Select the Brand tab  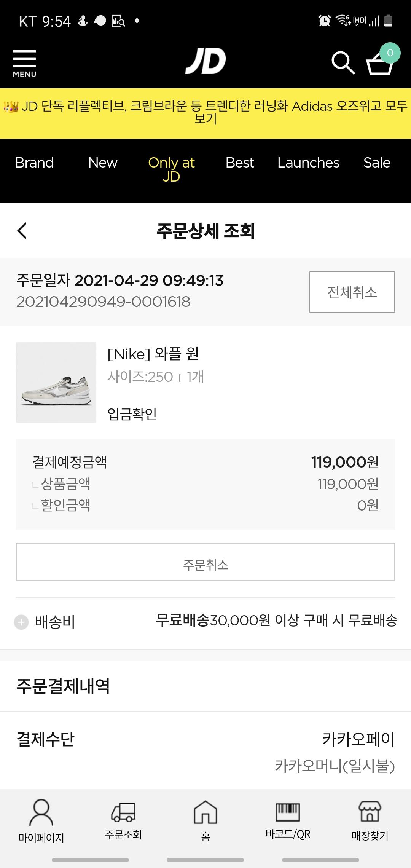[x=34, y=163]
